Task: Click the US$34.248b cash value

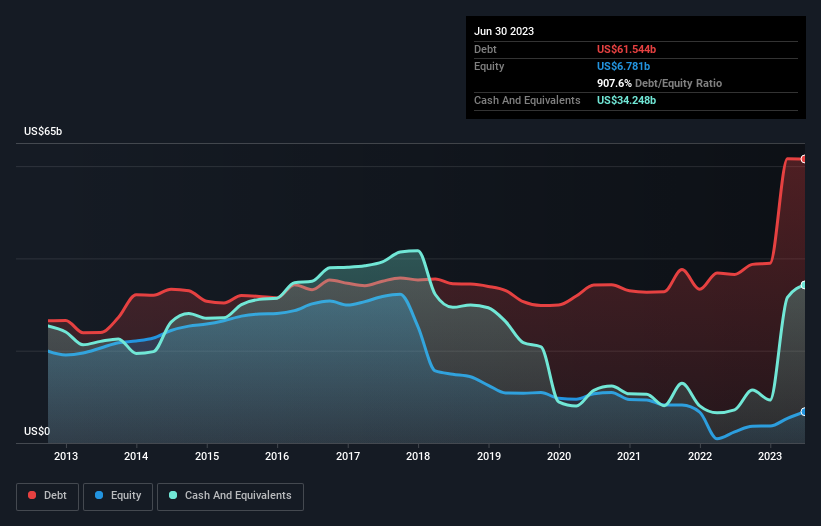Action: click(x=626, y=100)
